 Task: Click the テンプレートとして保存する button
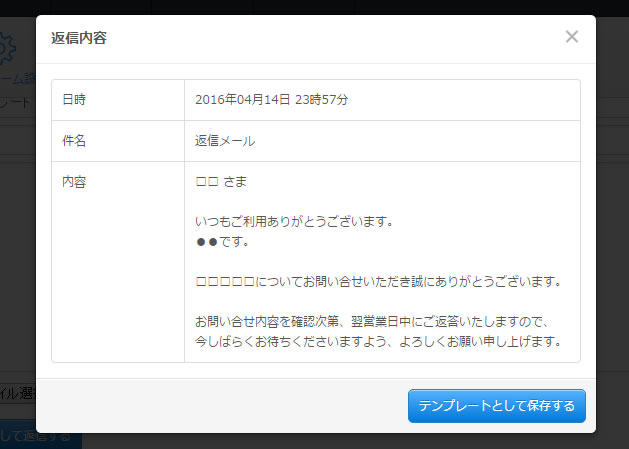point(496,406)
